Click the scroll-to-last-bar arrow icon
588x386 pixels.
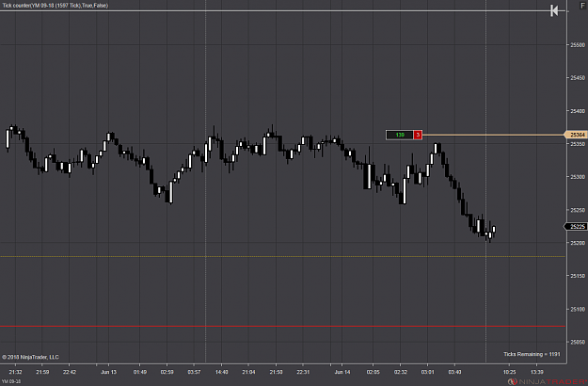click(554, 10)
